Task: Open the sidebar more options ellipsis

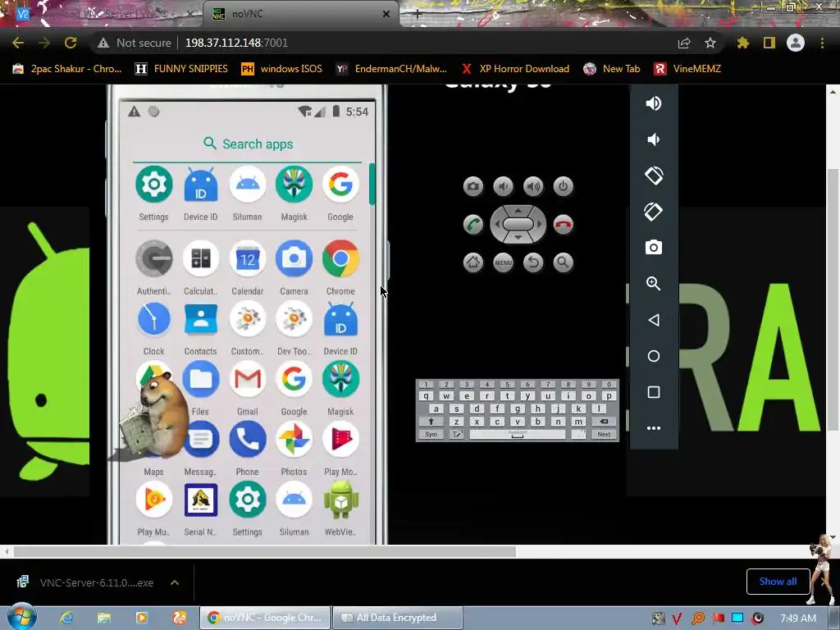Action: tap(654, 428)
